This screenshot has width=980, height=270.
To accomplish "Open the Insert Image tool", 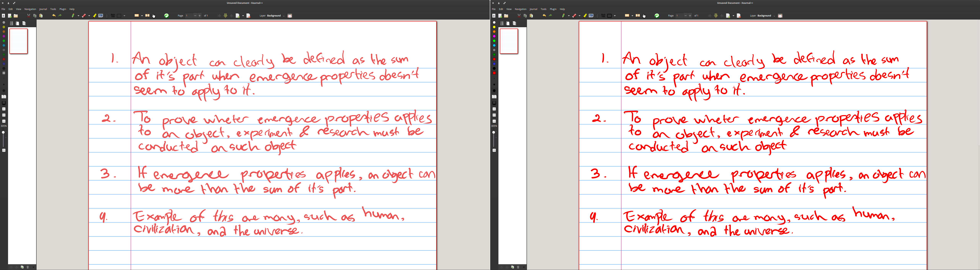I will 101,16.
